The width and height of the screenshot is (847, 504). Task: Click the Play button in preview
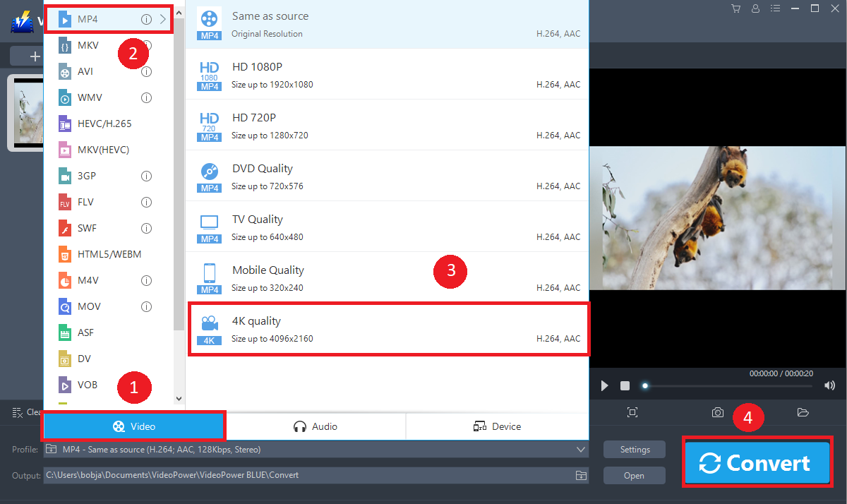604,385
